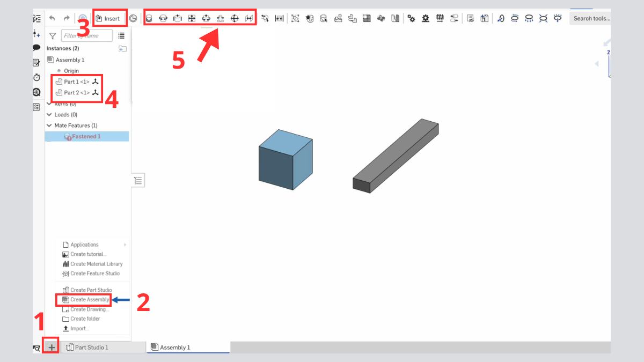This screenshot has width=644, height=362.
Task: Click the plus button to insert new tab
Action: coord(52,348)
